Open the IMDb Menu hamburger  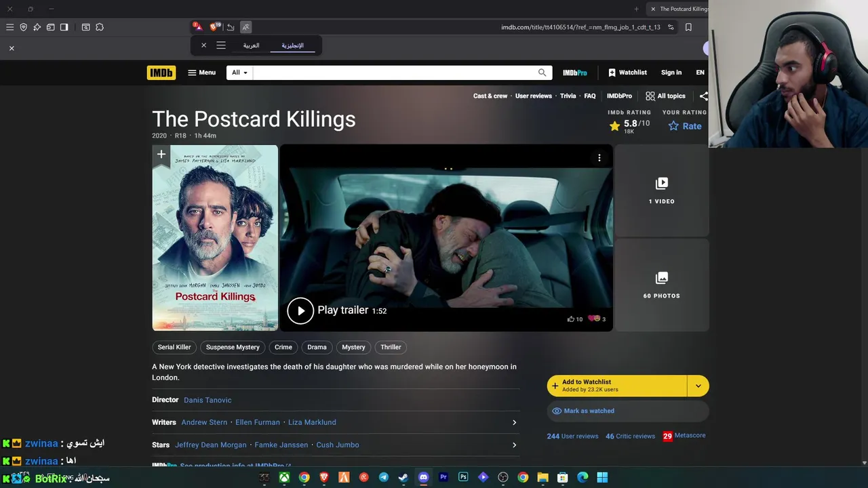pyautogui.click(x=201, y=73)
